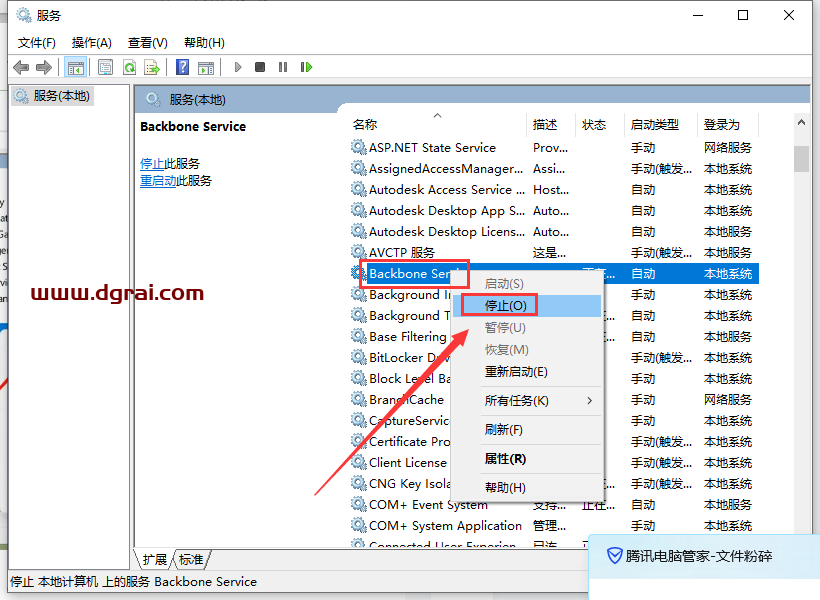
Task: Open the 操作(A) menu
Action: coord(92,42)
